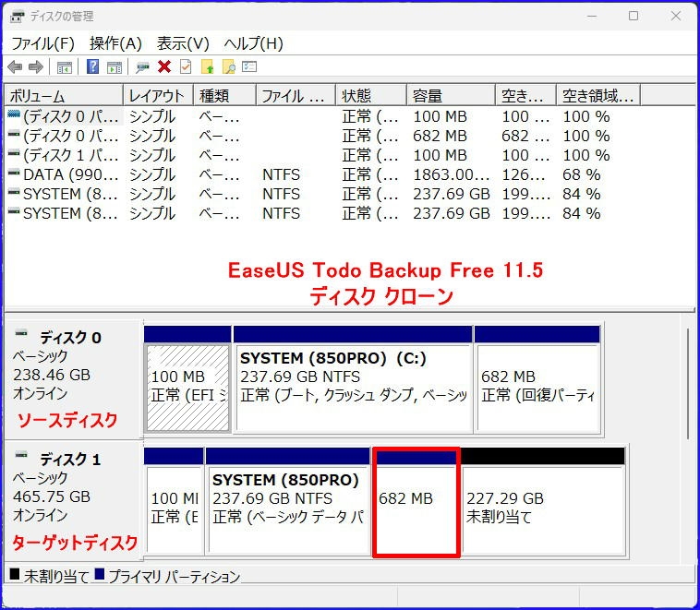Select the ディスク 0 disk label panel

point(74,379)
